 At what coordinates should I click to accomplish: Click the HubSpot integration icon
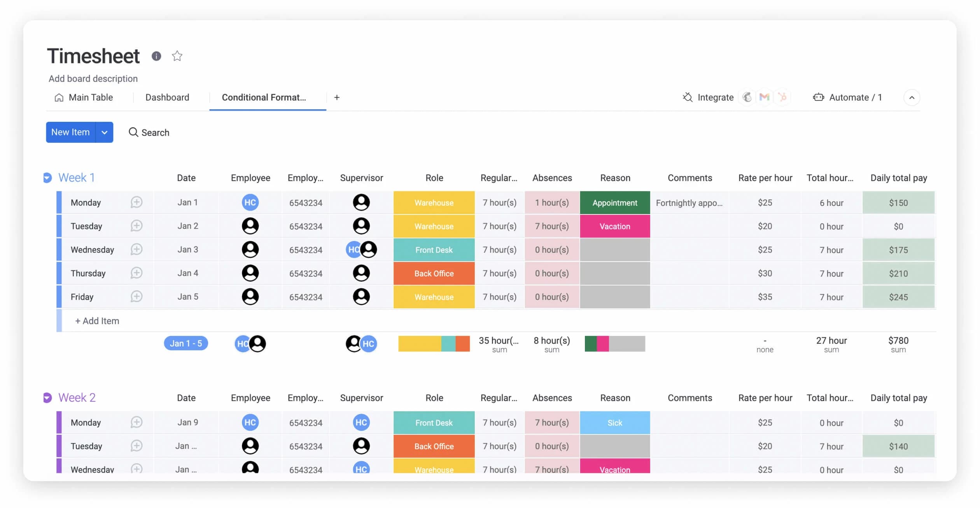tap(782, 97)
